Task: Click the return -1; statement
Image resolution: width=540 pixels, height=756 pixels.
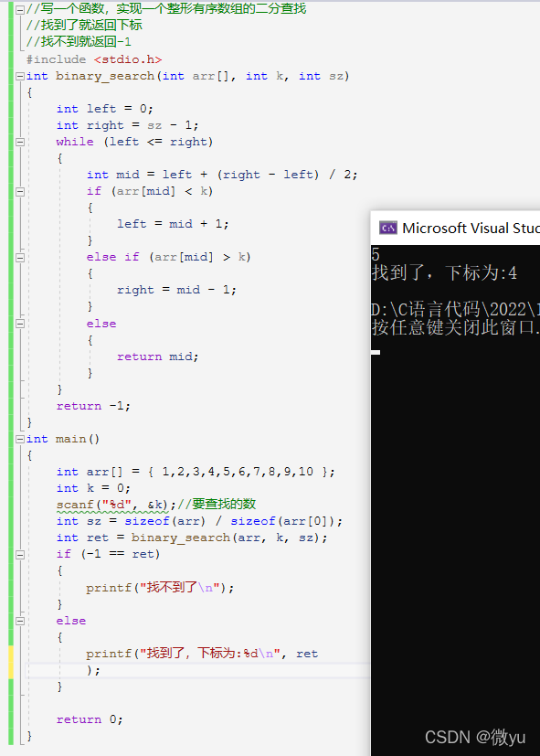Action: 93,406
